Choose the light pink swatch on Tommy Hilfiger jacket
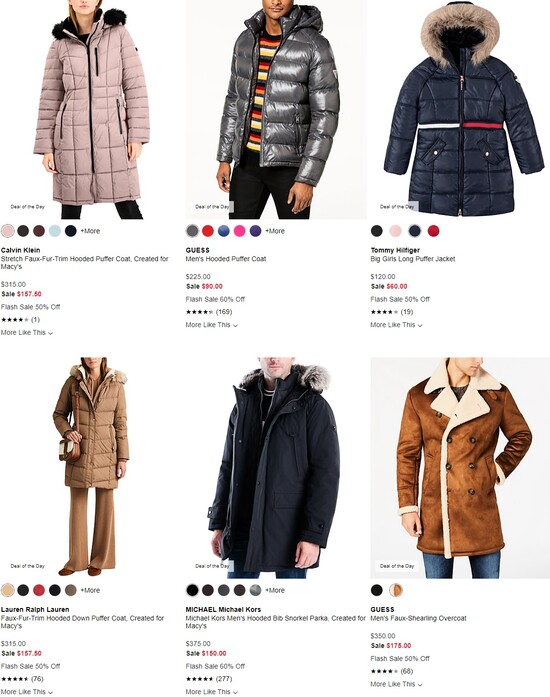This screenshot has width=550, height=697. click(x=395, y=231)
